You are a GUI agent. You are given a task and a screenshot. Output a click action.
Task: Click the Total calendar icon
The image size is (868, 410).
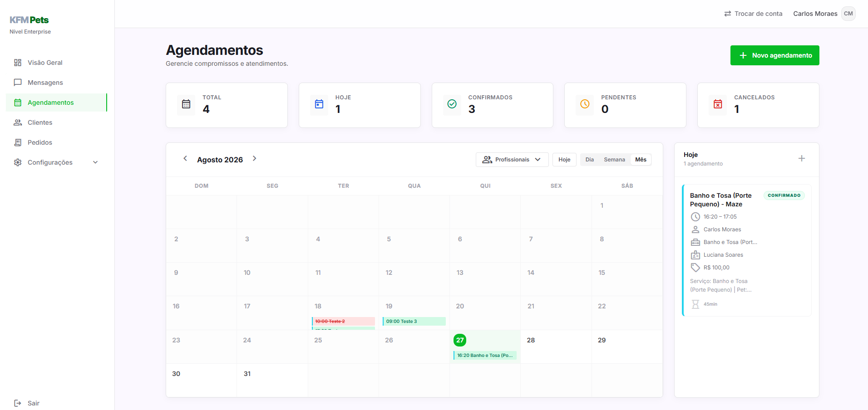186,104
